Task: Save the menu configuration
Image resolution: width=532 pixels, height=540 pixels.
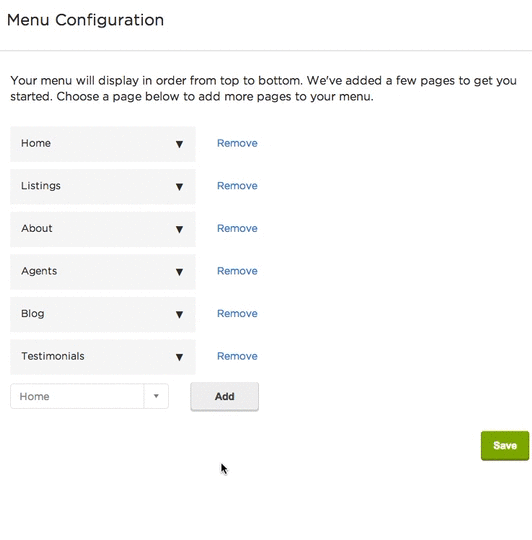Action: [505, 446]
